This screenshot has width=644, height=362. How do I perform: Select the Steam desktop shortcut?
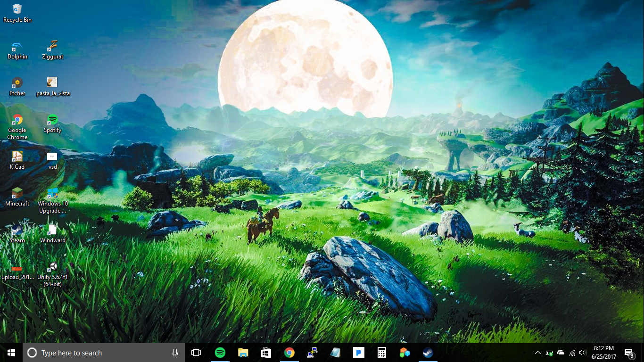click(x=17, y=234)
